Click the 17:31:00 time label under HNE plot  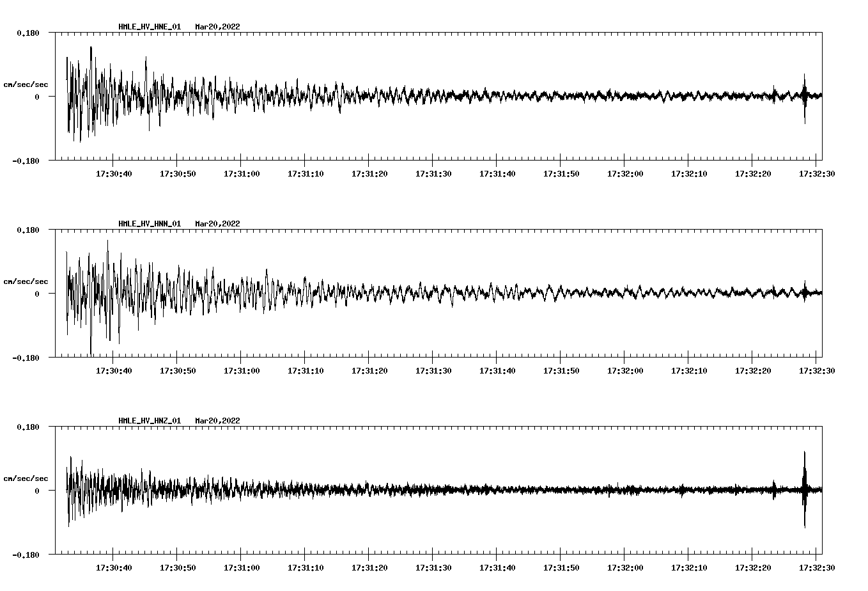(242, 173)
